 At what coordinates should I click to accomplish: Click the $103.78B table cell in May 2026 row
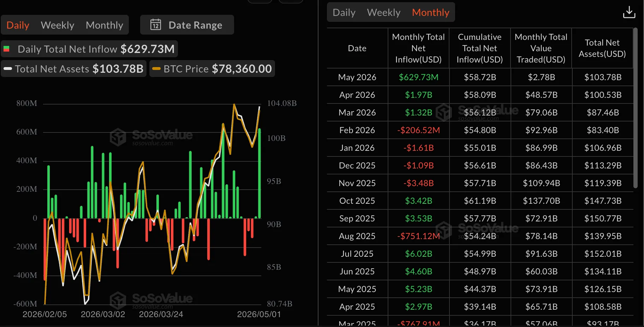[603, 77]
